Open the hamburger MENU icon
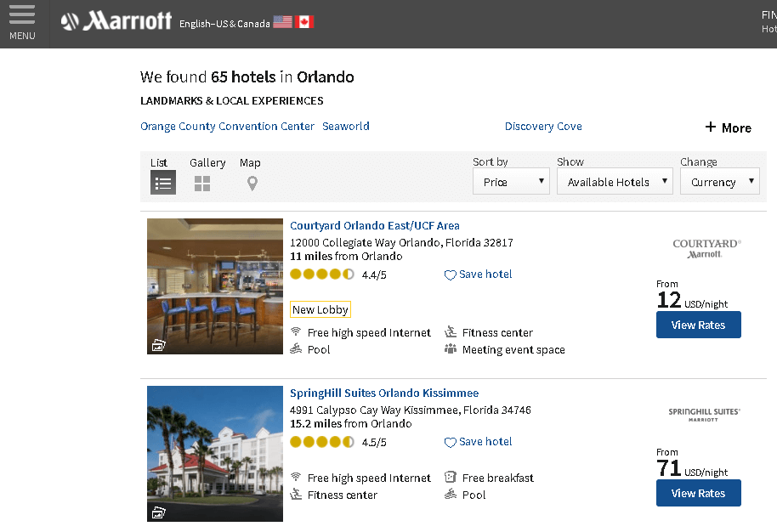This screenshot has width=777, height=532. point(22,14)
